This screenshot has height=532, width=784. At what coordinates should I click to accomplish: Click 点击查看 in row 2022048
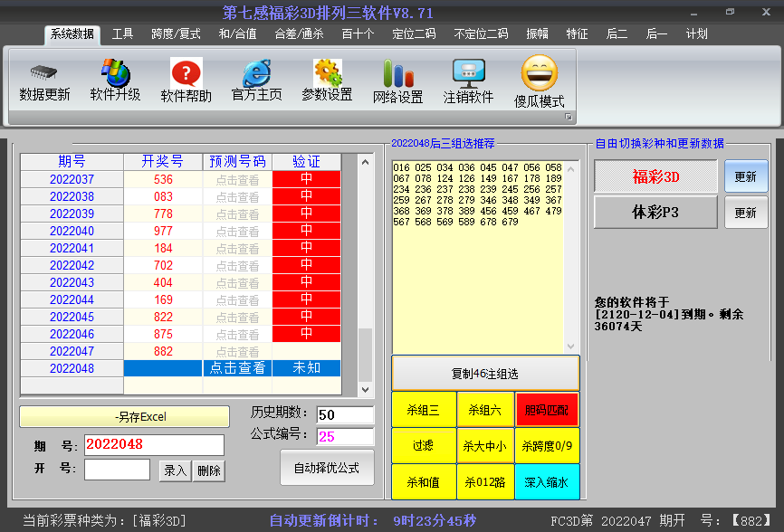click(x=237, y=368)
